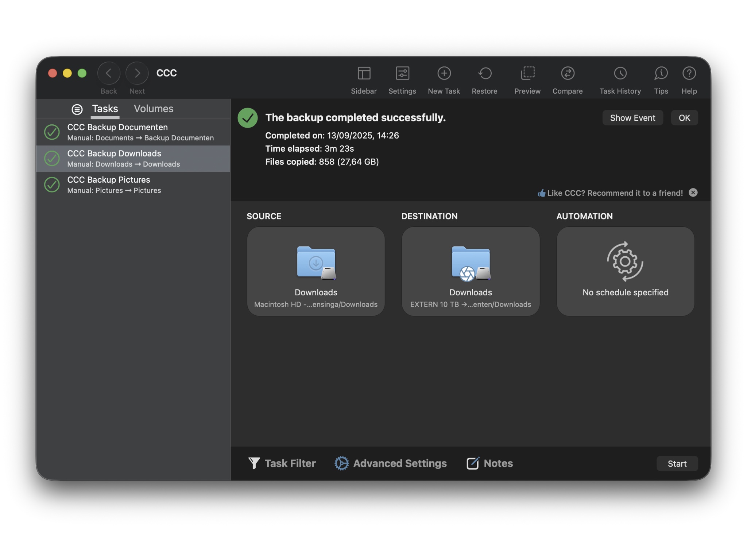The width and height of the screenshot is (747, 560).
Task: Open Task History
Action: click(620, 73)
